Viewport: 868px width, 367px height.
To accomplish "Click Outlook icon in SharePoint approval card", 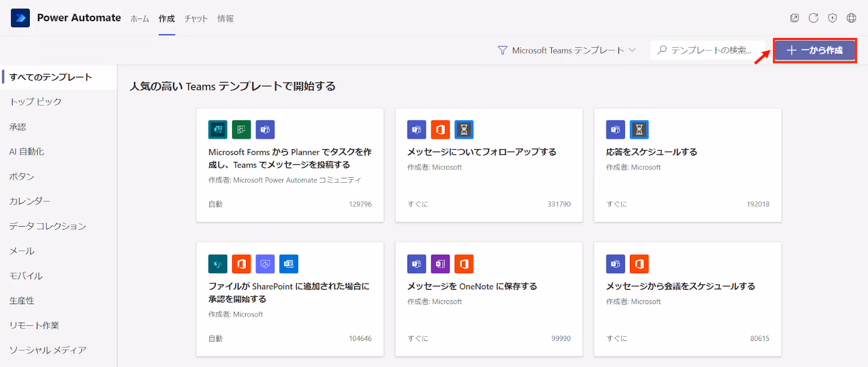I will point(289,264).
